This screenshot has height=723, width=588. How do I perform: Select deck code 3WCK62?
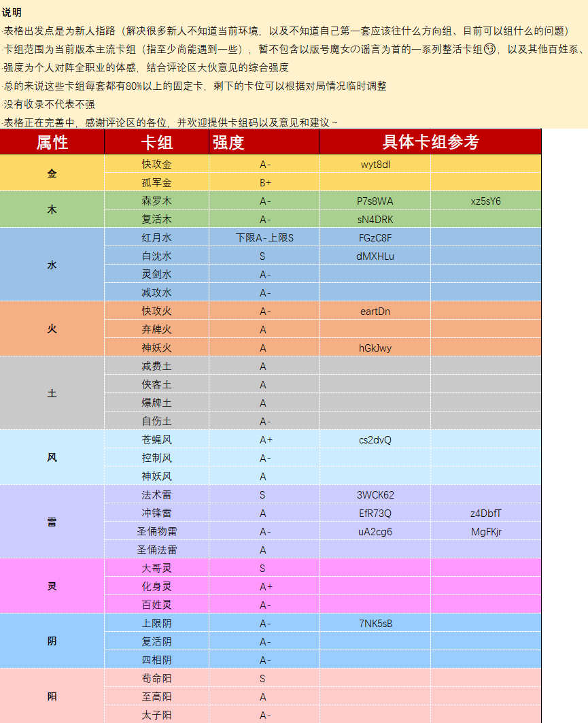[375, 494]
